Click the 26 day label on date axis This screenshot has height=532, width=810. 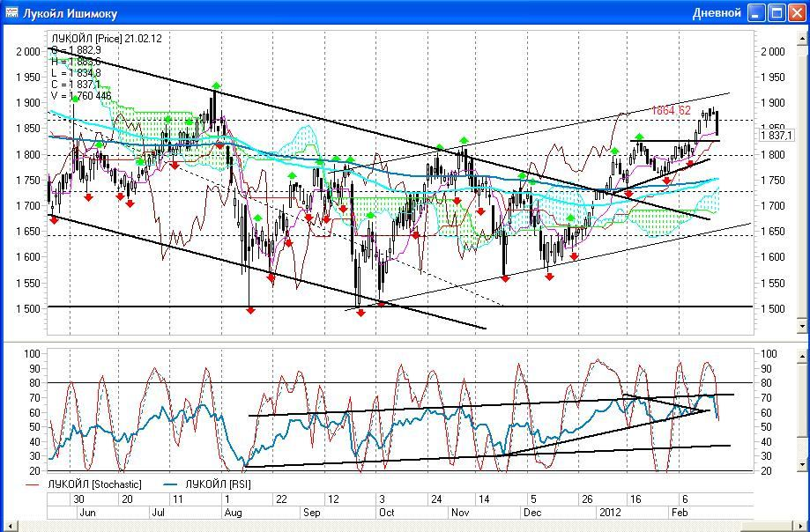587,499
